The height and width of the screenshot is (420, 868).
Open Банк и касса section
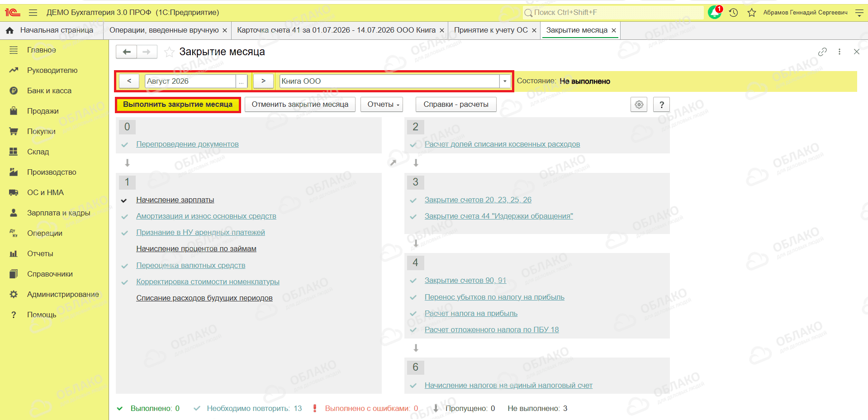[x=49, y=91]
